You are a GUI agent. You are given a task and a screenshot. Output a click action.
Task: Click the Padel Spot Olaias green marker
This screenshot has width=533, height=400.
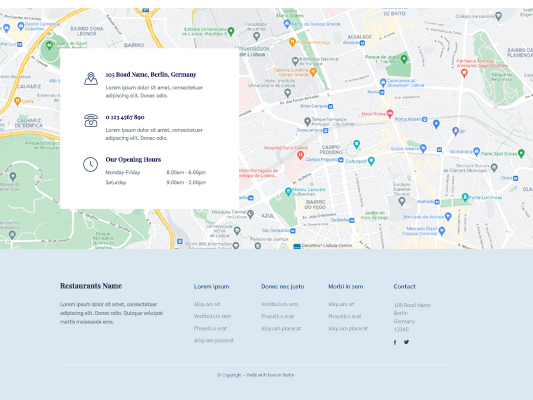(x=521, y=153)
